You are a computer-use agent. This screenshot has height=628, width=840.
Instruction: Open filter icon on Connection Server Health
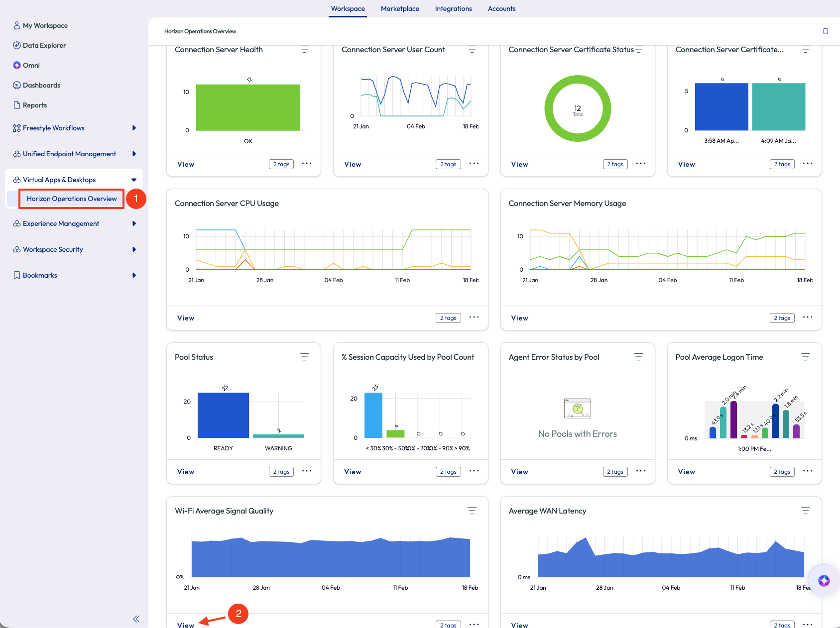(304, 50)
